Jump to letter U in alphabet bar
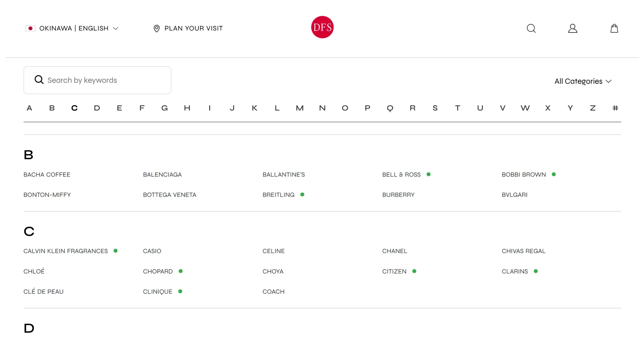 tap(480, 108)
